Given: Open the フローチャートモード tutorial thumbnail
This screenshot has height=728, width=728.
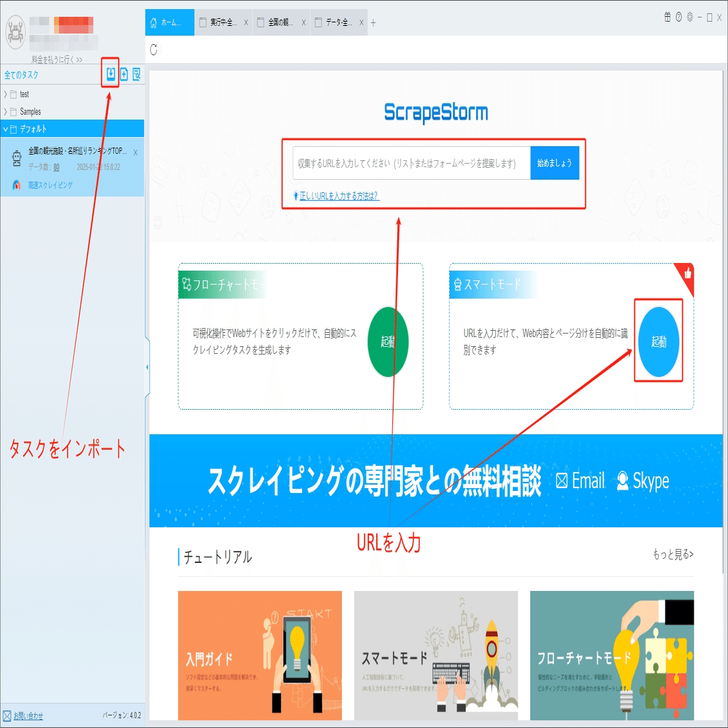Looking at the screenshot, I should pos(612,655).
